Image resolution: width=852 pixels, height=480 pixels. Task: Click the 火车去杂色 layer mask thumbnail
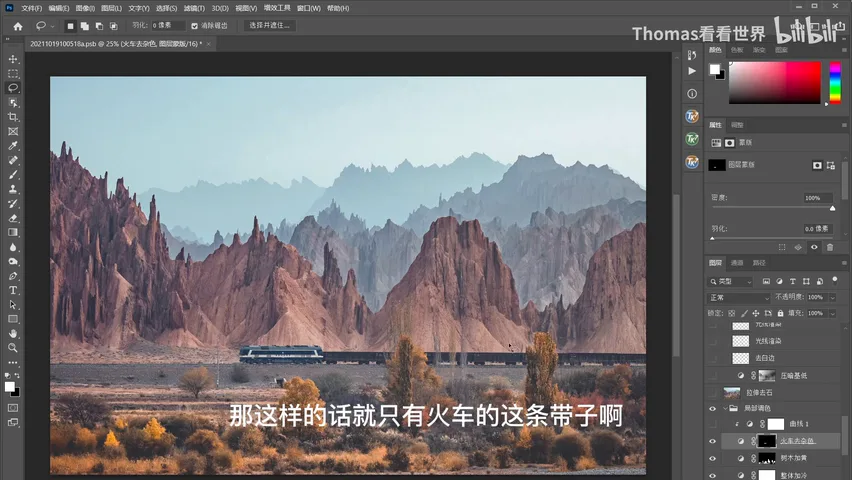[x=767, y=441]
